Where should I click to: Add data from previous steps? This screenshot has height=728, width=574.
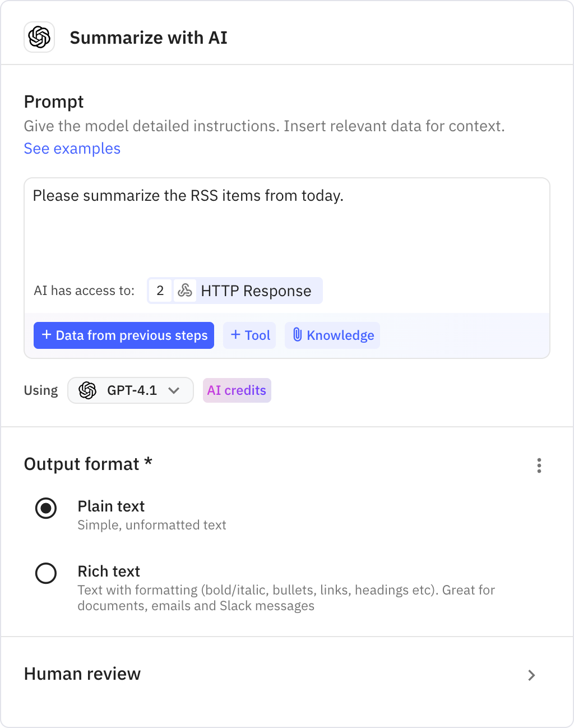[123, 335]
